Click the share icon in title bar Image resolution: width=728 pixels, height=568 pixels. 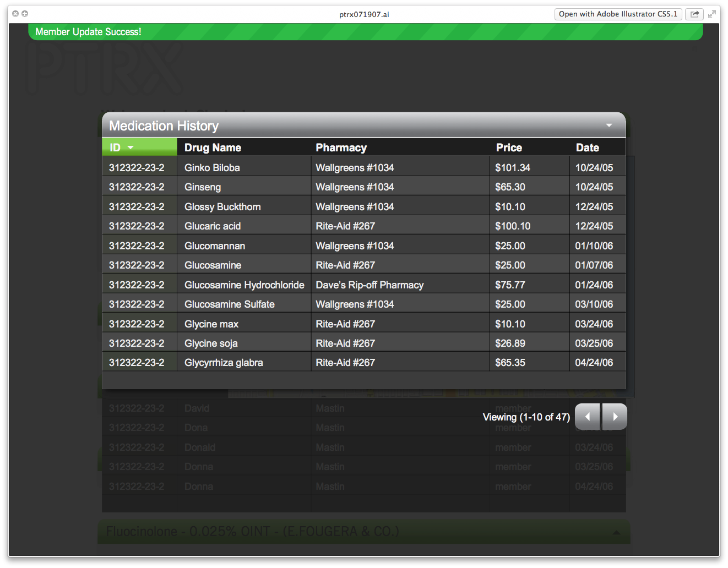[694, 14]
